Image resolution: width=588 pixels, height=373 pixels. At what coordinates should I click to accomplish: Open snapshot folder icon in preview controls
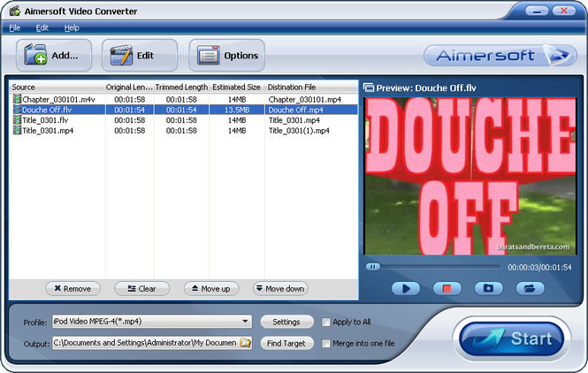tap(530, 289)
